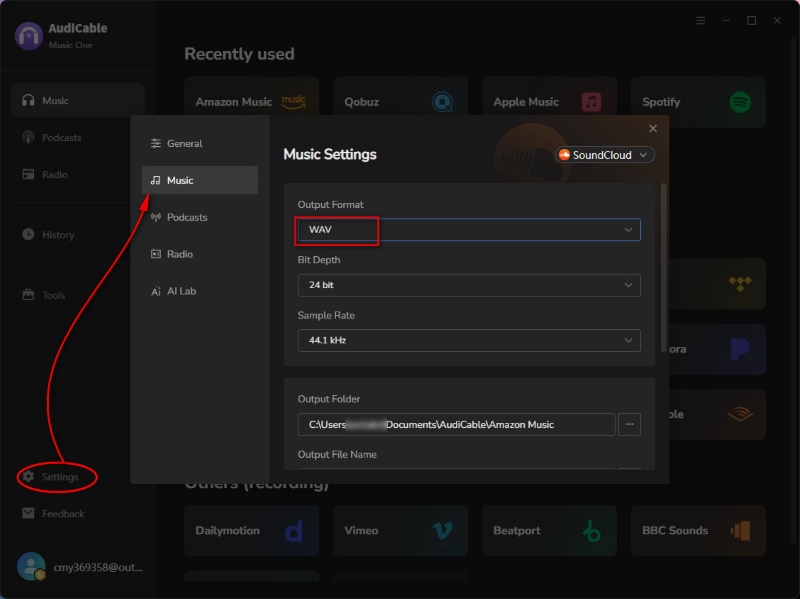Click the Podcasts sidebar icon
The width and height of the screenshot is (800, 599).
coord(28,137)
